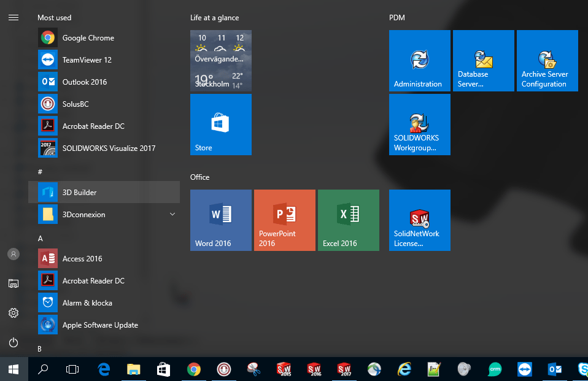Click the Word 2016 tile

pos(221,220)
